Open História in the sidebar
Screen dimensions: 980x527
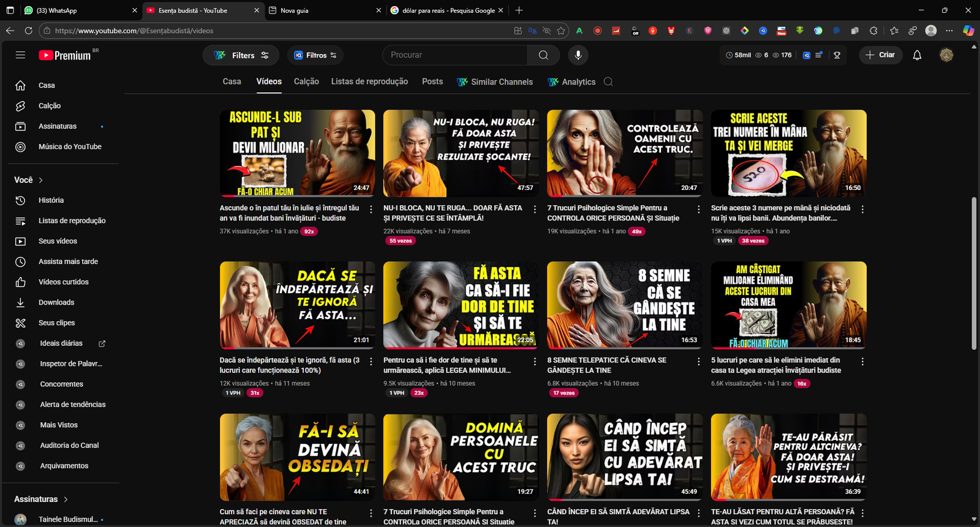tap(51, 200)
